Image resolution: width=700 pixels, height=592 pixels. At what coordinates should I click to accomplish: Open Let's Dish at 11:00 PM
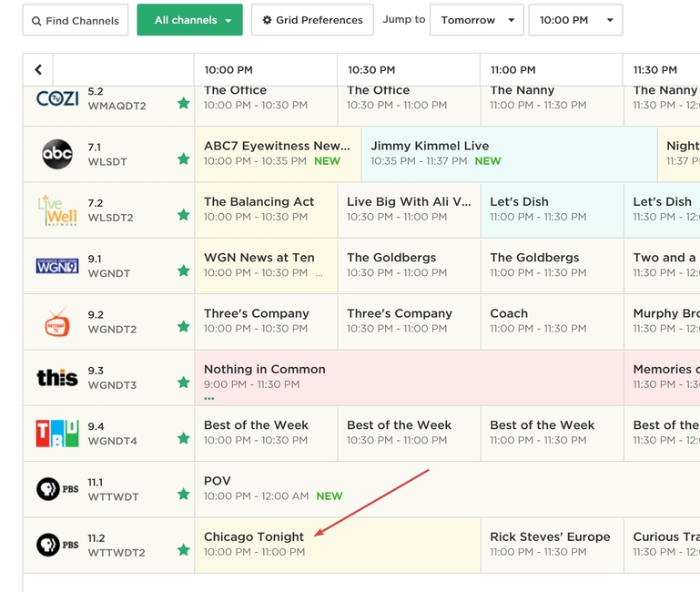(x=553, y=210)
